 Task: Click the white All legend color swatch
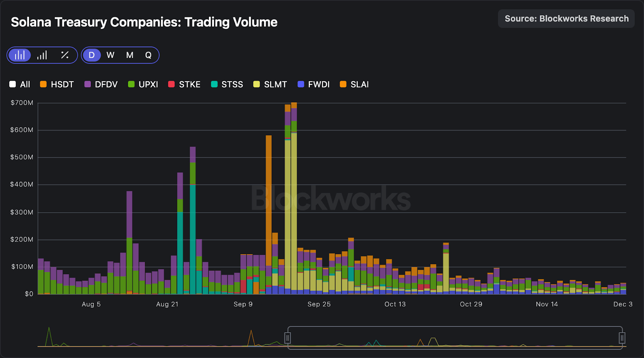click(12, 84)
